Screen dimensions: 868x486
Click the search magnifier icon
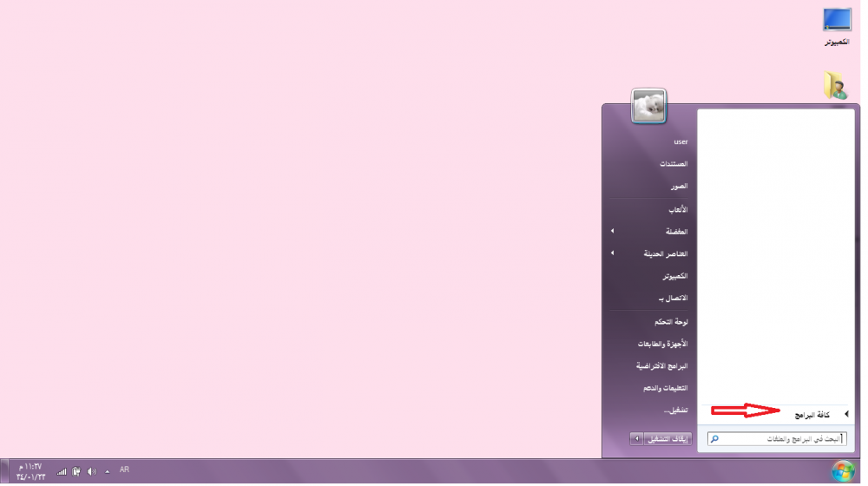point(715,439)
